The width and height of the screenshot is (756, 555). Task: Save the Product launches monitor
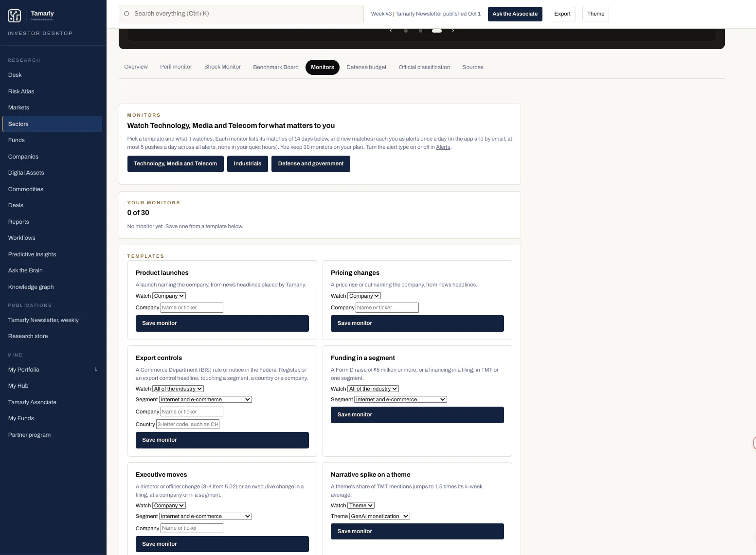click(x=222, y=323)
